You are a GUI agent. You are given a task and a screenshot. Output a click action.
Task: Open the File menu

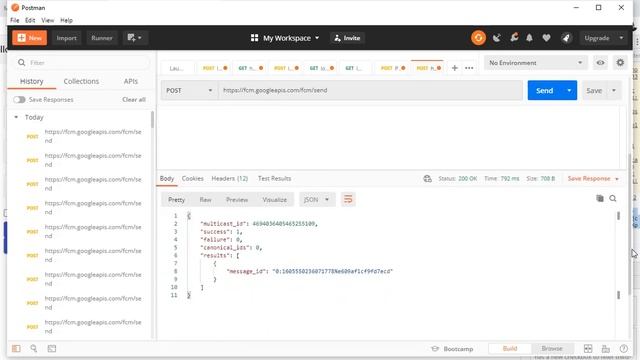coord(15,20)
